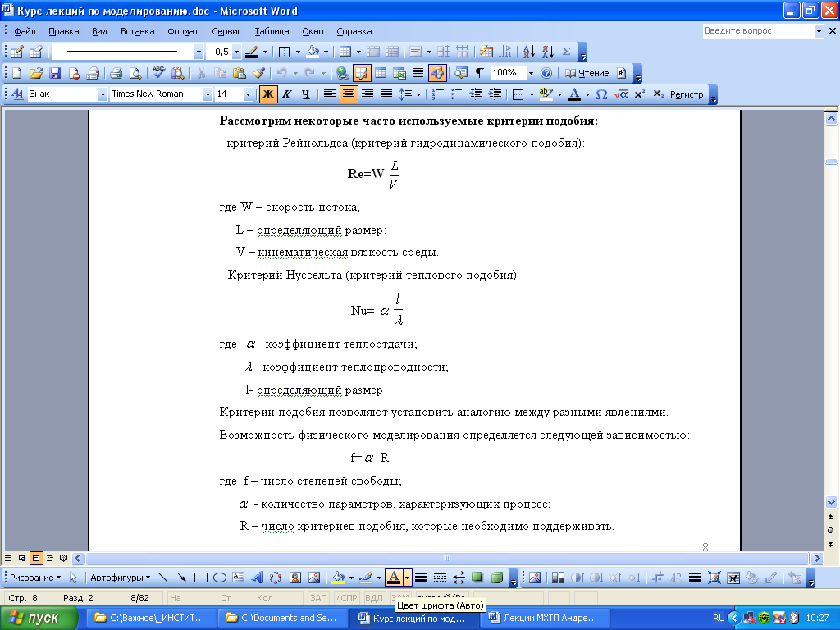
Task: Select the Oval shape tool
Action: click(220, 577)
